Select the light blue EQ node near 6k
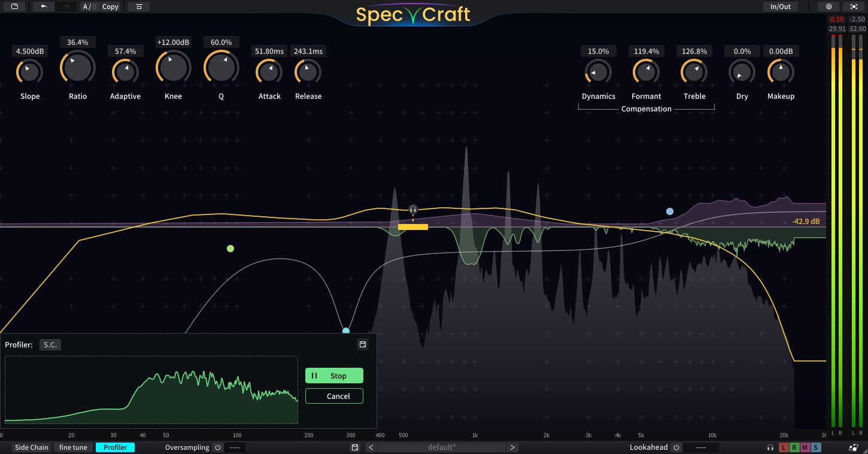This screenshot has height=454, width=868. click(670, 211)
